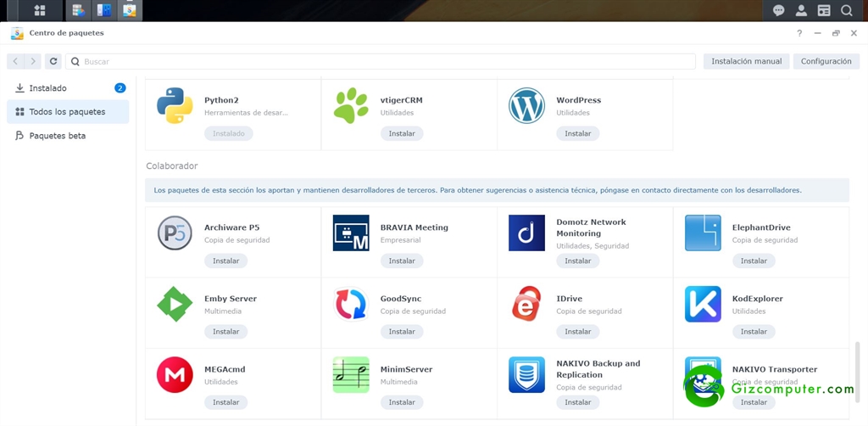Install MEGAcmd
The image size is (868, 426).
(x=225, y=403)
